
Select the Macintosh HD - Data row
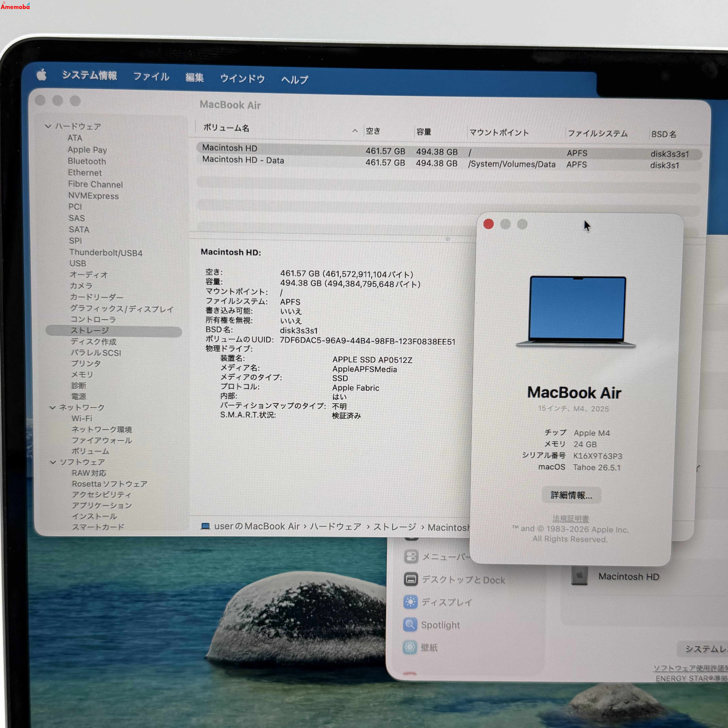click(x=448, y=162)
